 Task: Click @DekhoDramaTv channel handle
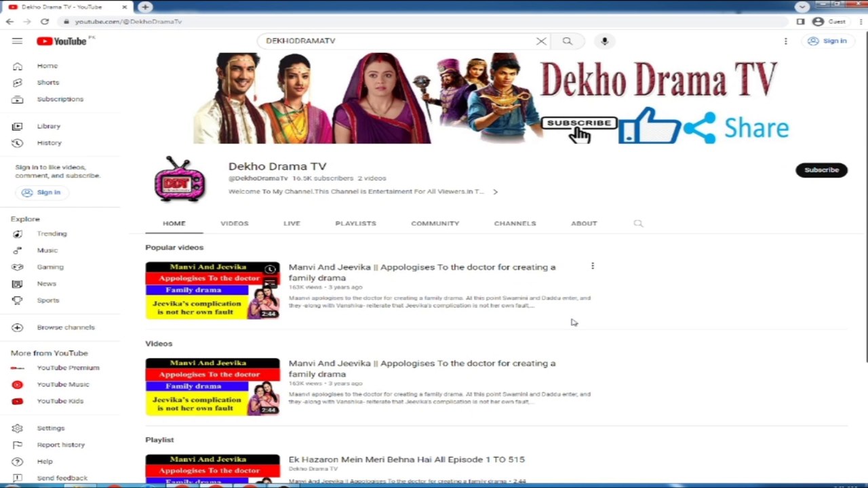(x=258, y=178)
